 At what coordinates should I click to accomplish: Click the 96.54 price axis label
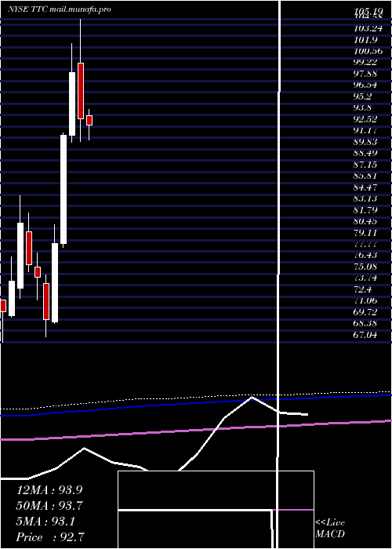[365, 85]
